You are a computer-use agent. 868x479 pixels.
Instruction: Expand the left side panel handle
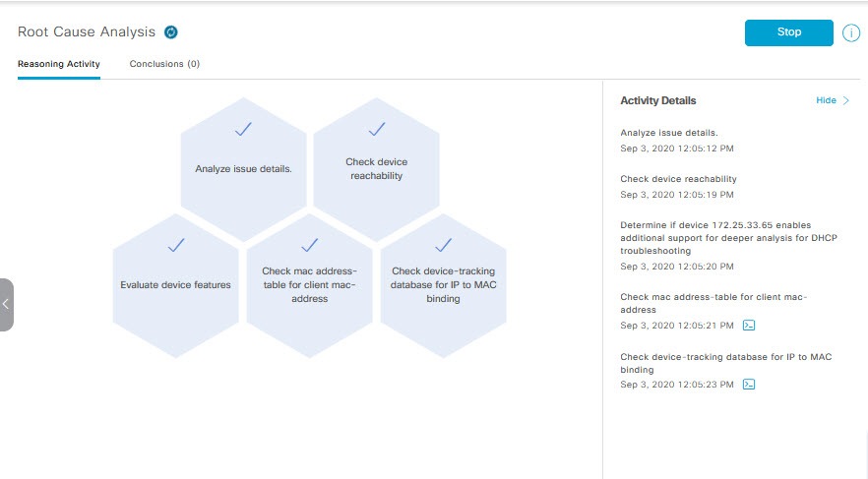(7, 304)
